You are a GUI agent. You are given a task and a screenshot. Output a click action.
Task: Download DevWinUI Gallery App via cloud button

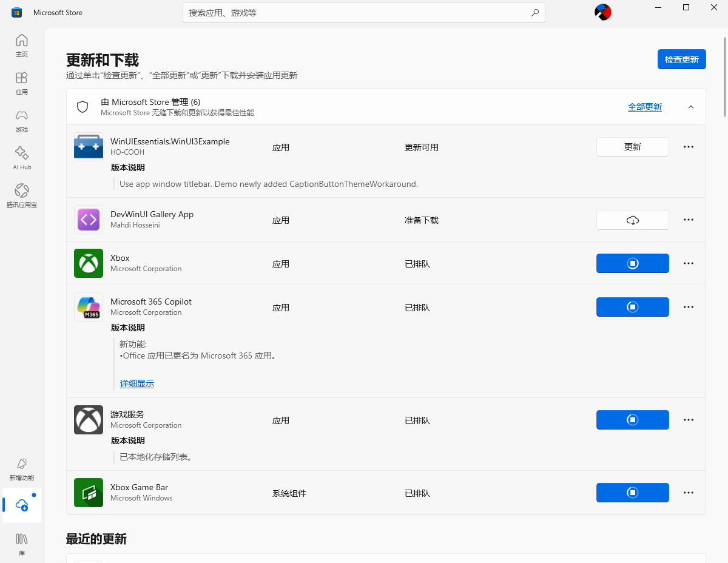633,220
